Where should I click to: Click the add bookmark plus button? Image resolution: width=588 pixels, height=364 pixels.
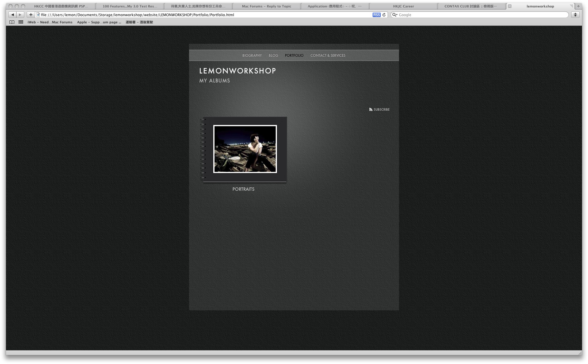31,15
